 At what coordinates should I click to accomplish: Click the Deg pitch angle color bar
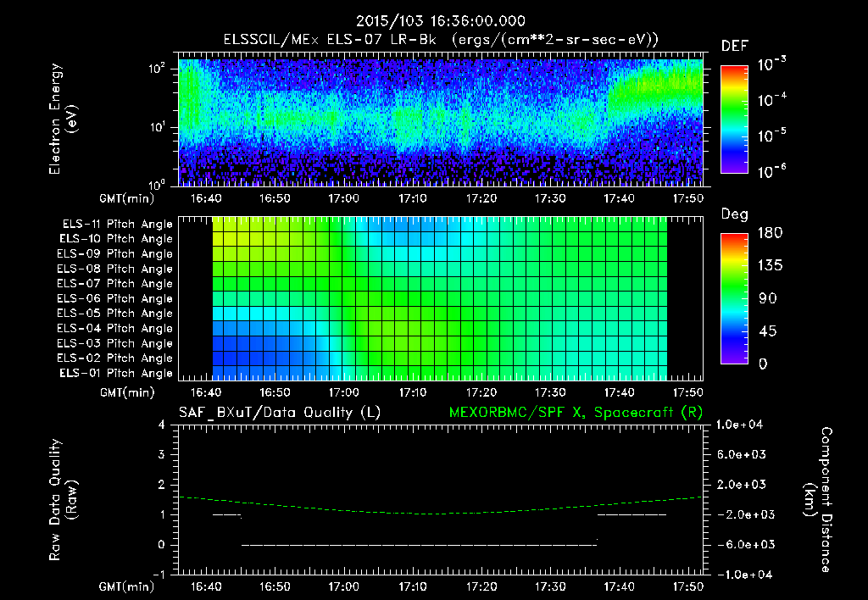point(735,298)
